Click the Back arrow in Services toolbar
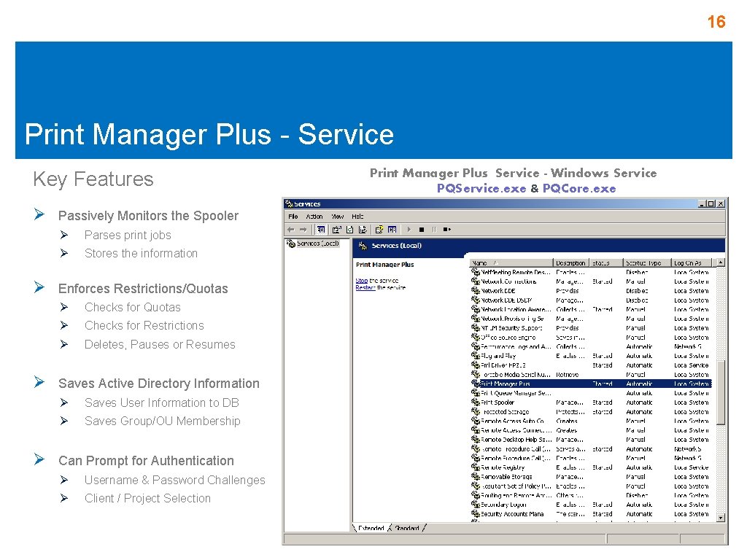Image resolution: width=747 pixels, height=560 pixels. pyautogui.click(x=290, y=230)
